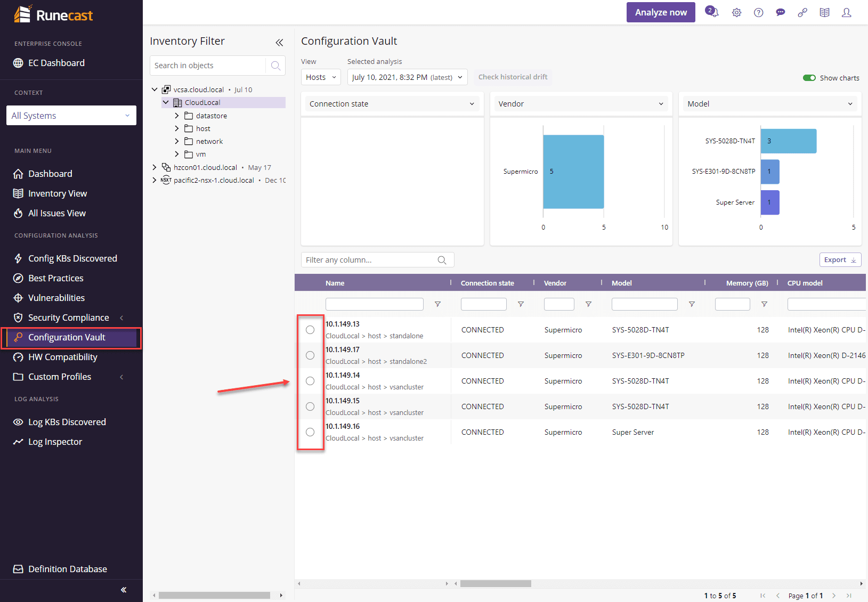
Task: Open the documentation book icon in header
Action: click(x=824, y=13)
